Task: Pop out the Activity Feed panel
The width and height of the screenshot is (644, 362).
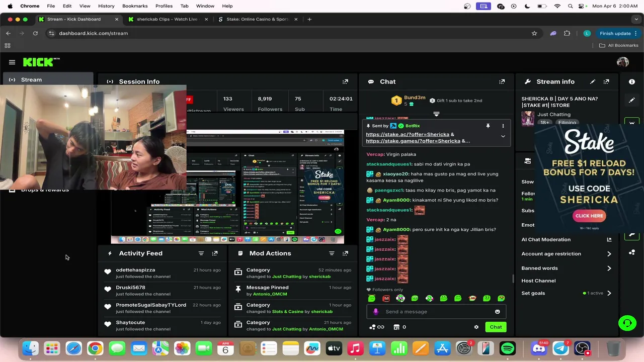Action: [x=215, y=253]
